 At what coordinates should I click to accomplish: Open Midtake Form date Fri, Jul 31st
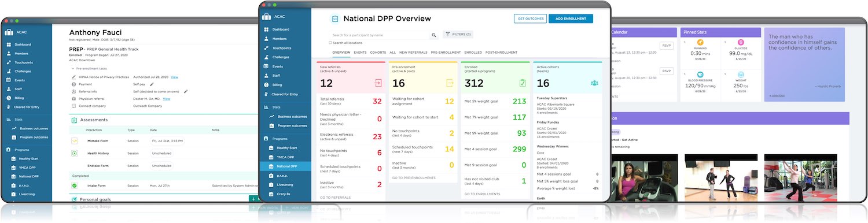click(167, 140)
